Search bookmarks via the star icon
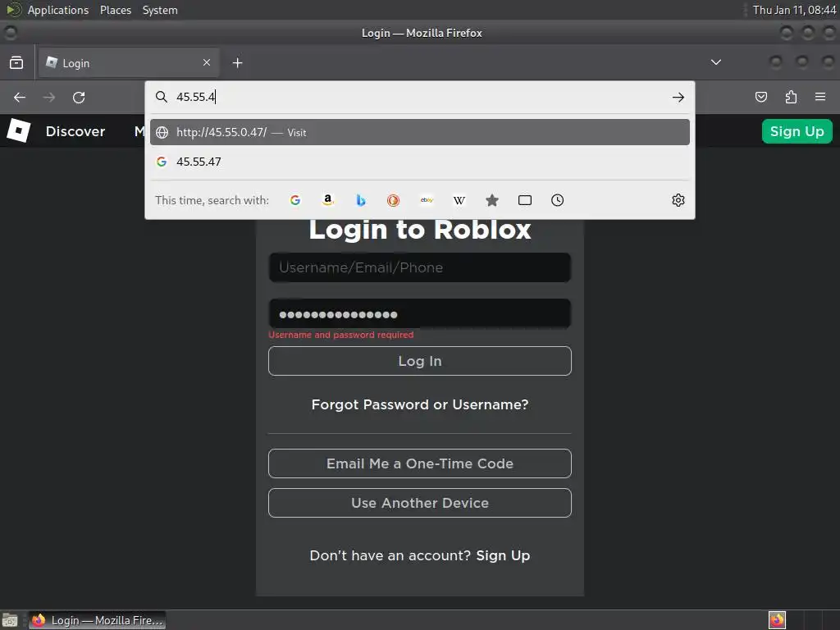Image resolution: width=840 pixels, height=630 pixels. (492, 200)
